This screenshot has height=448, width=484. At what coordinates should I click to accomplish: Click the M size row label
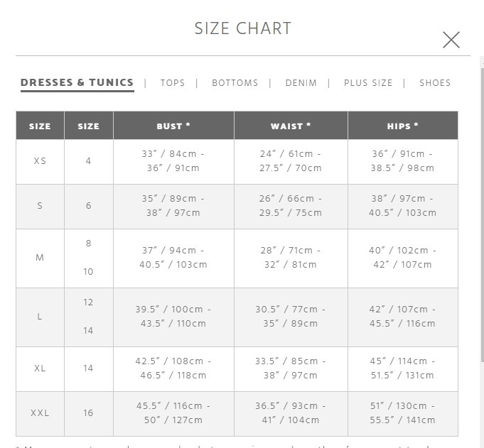[40, 258]
